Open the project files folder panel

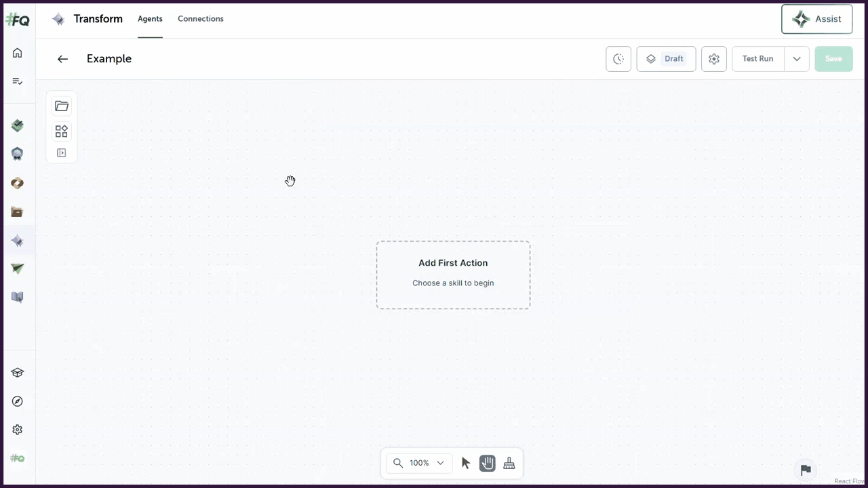pos(62,106)
